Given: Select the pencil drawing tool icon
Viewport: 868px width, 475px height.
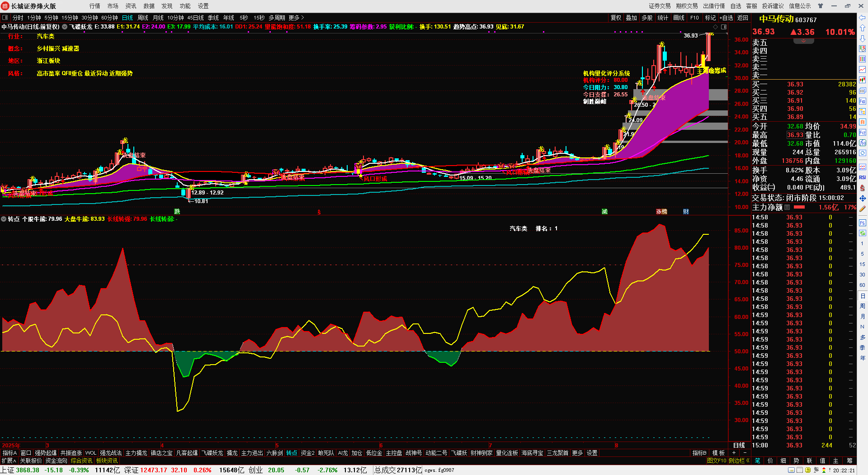Looking at the screenshot, I should coord(863,209).
